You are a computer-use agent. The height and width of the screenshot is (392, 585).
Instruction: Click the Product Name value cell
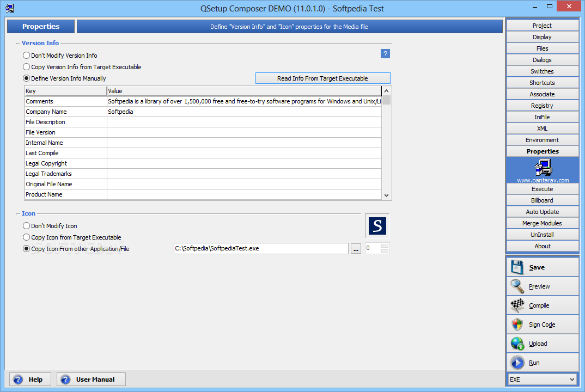tap(244, 194)
